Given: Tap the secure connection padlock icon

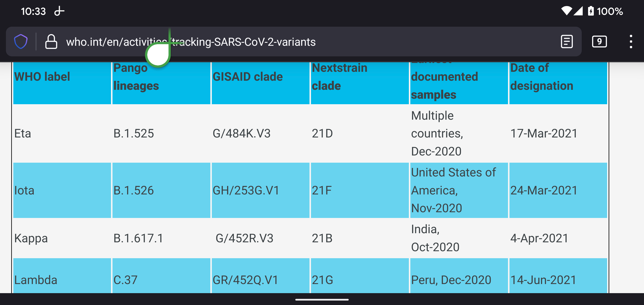Looking at the screenshot, I should coord(51,42).
